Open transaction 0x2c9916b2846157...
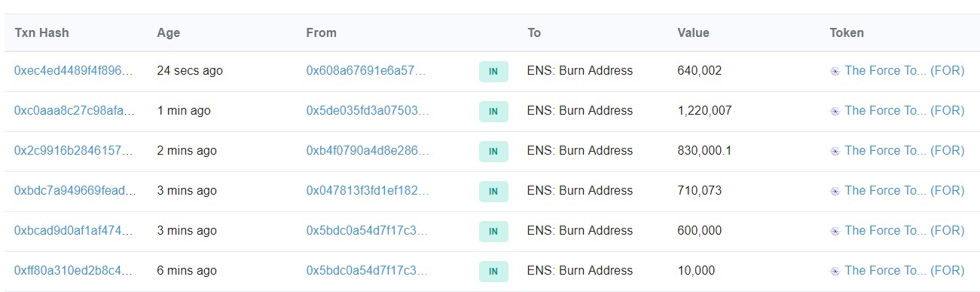The image size is (980, 292). (x=74, y=151)
